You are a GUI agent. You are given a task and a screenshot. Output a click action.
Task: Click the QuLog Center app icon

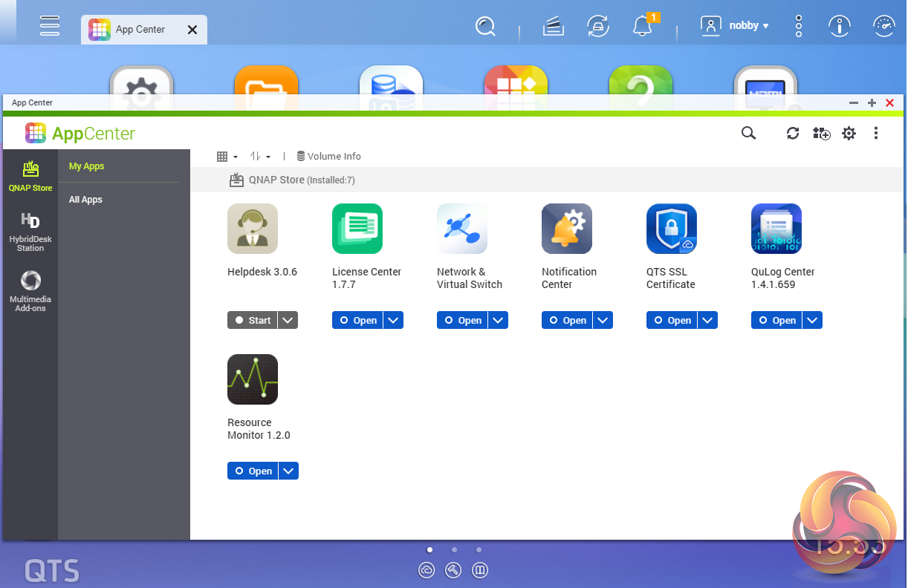[776, 229]
